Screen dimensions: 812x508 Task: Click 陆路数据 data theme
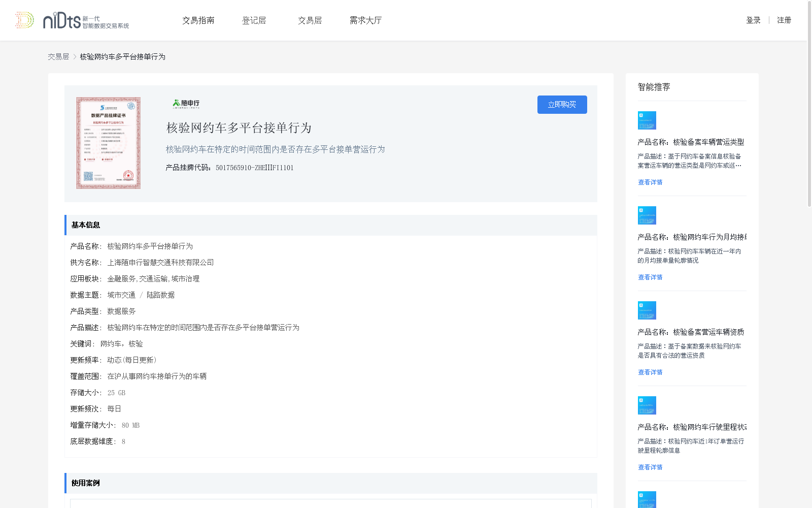(160, 295)
